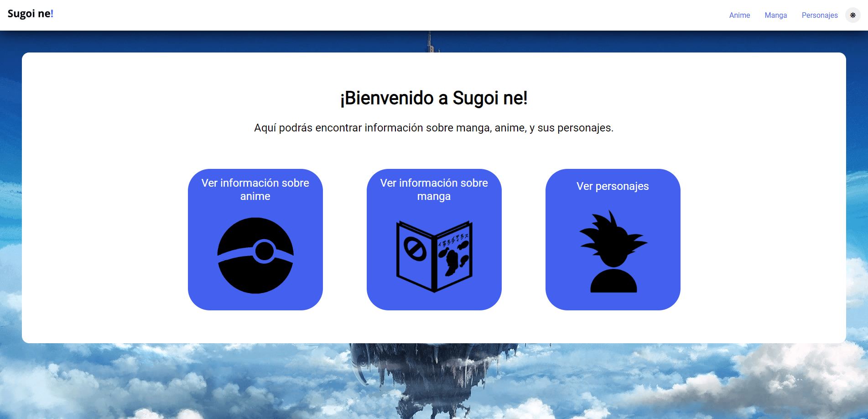
Task: Click the spiky-haired character silhouette icon
Action: point(613,251)
